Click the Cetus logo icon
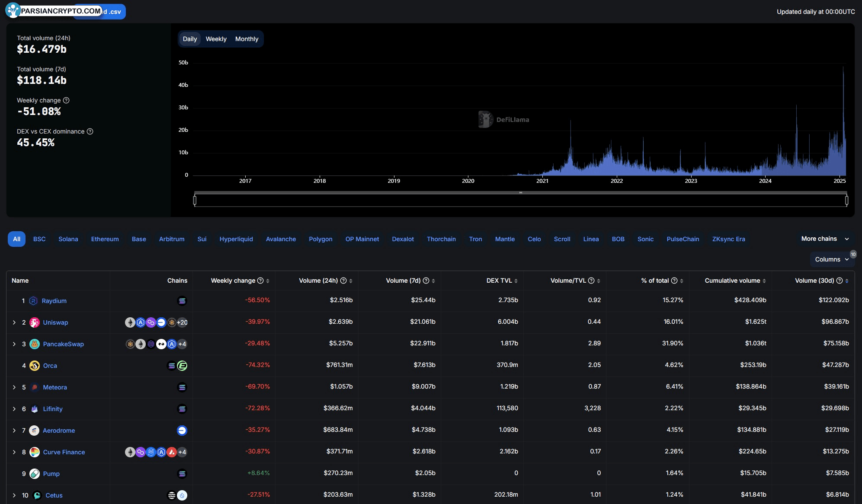Viewport: 862px width, 504px height. coord(37,495)
